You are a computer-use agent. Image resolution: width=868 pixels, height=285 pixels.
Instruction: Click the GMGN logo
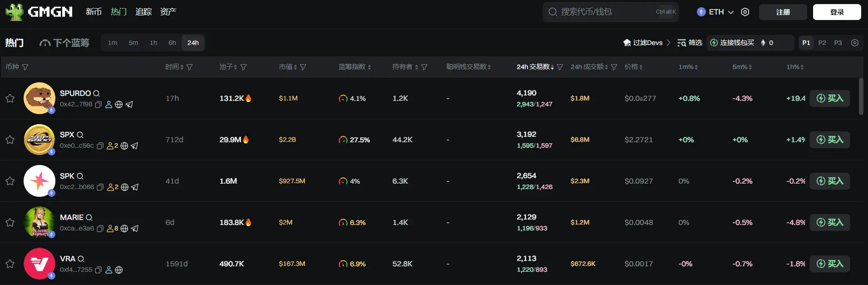pos(39,12)
